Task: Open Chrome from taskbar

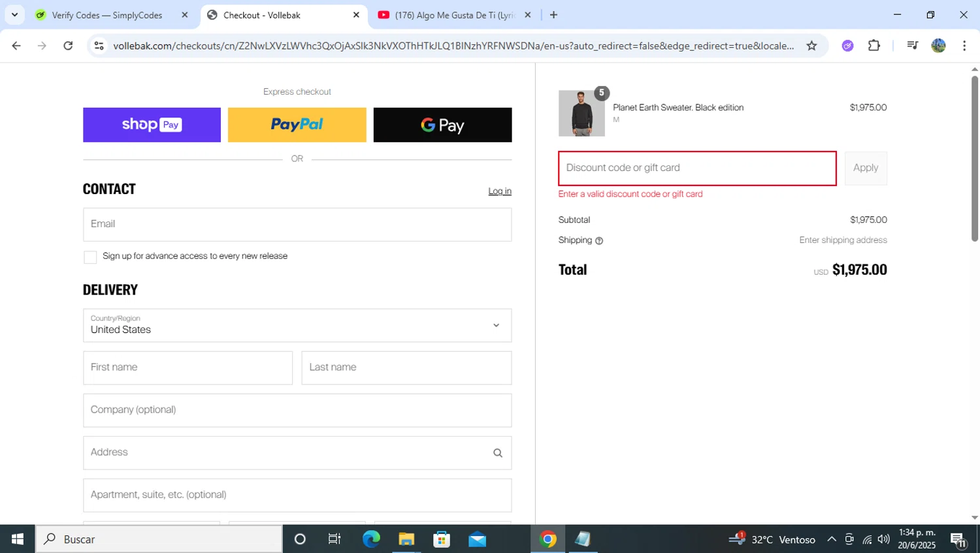Action: [x=548, y=539]
